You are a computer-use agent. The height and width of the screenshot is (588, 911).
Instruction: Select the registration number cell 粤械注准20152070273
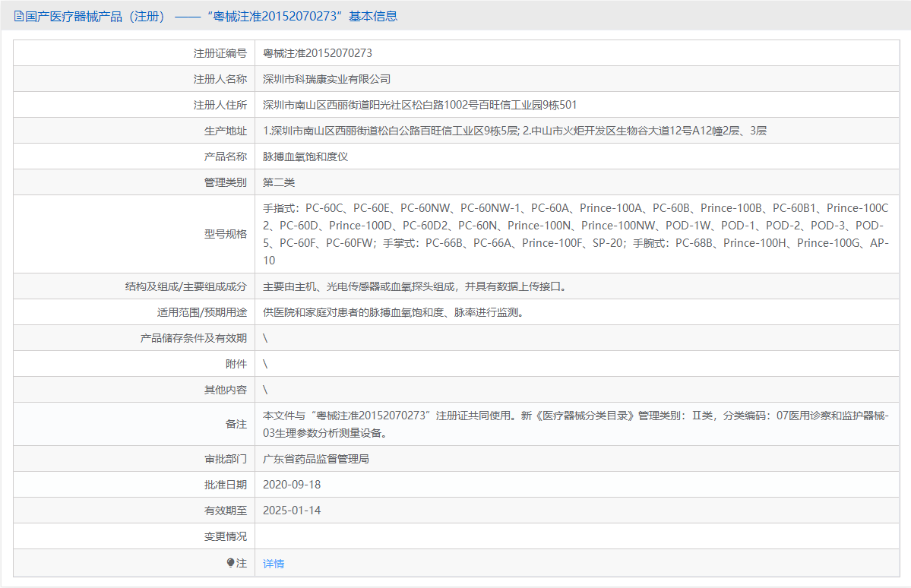[317, 52]
